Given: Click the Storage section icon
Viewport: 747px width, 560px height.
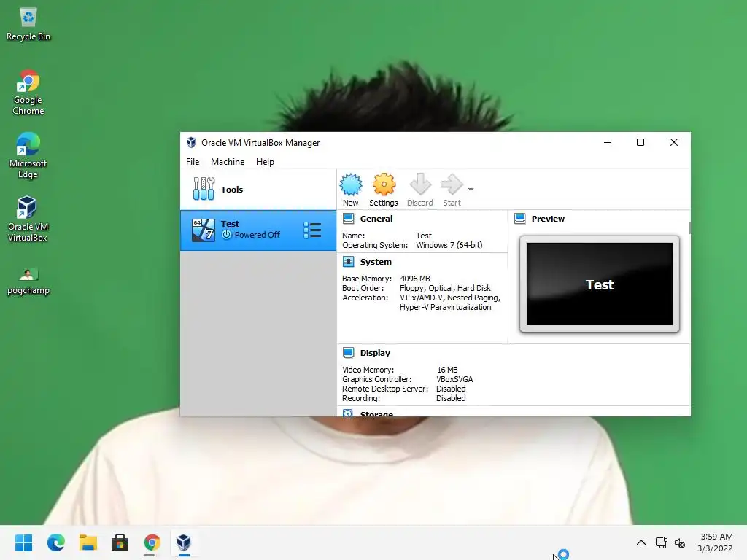Looking at the screenshot, I should [348, 413].
